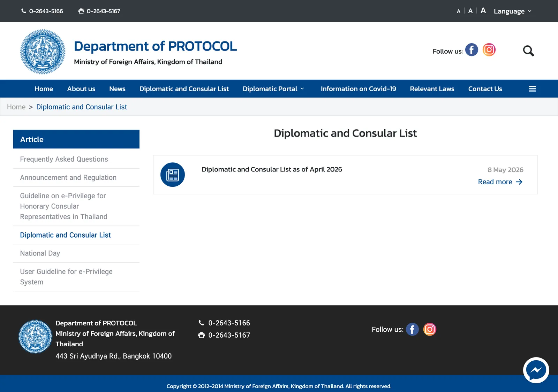Select the medium font size A
558x392 pixels.
tap(470, 11)
